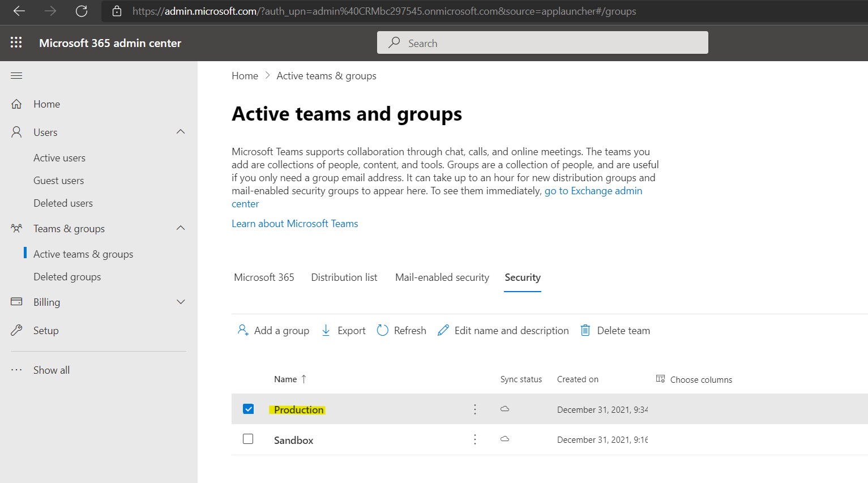Uncheck the Production group checkbox

(x=248, y=409)
